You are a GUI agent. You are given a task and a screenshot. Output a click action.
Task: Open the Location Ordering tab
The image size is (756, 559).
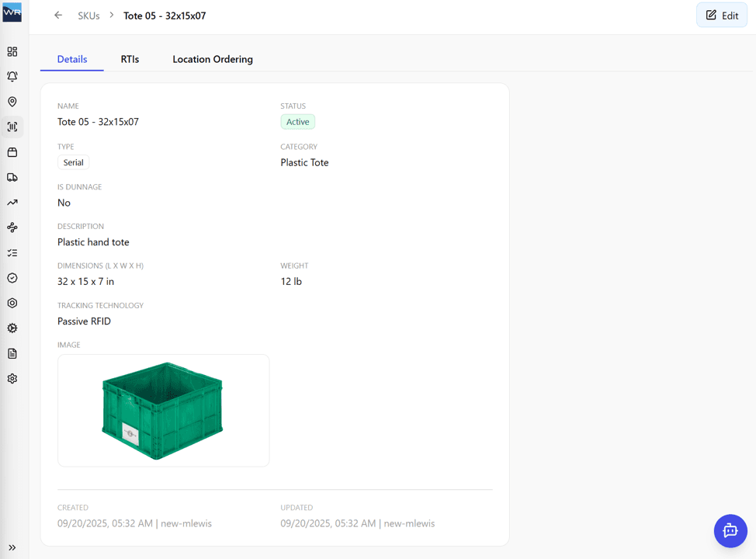point(212,59)
